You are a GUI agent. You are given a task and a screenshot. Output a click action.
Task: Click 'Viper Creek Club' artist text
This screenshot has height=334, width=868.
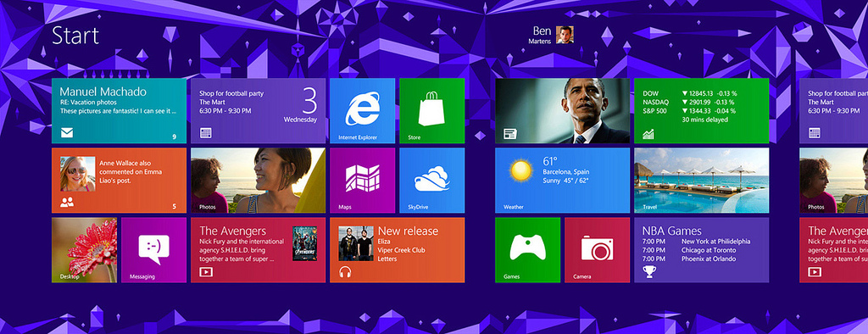(x=401, y=250)
